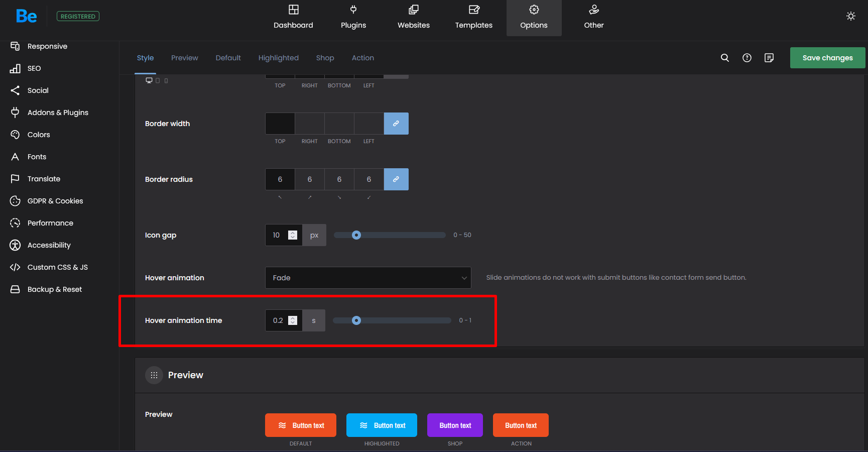Open the Plugins section
The image size is (868, 452).
tap(353, 18)
